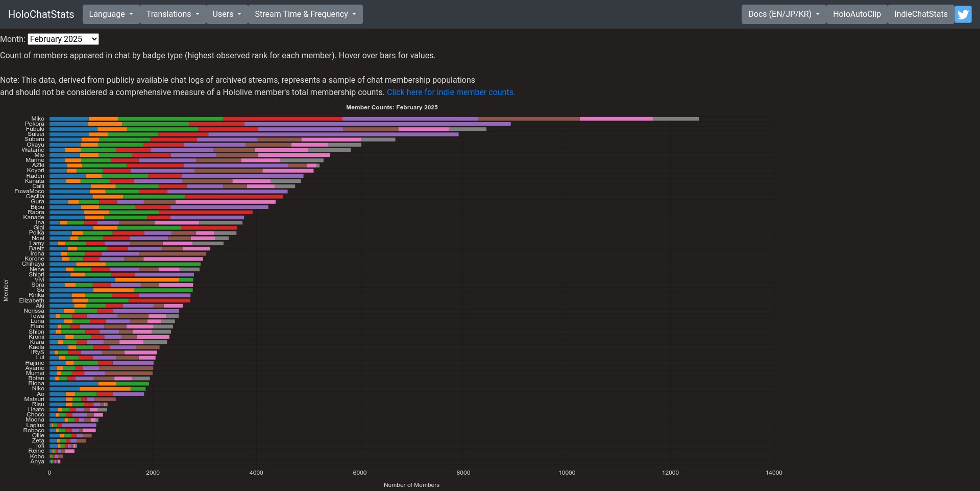Screen dimensions: 980x491
Task: Click Pekora's purple bar segment
Action: (x=377, y=124)
